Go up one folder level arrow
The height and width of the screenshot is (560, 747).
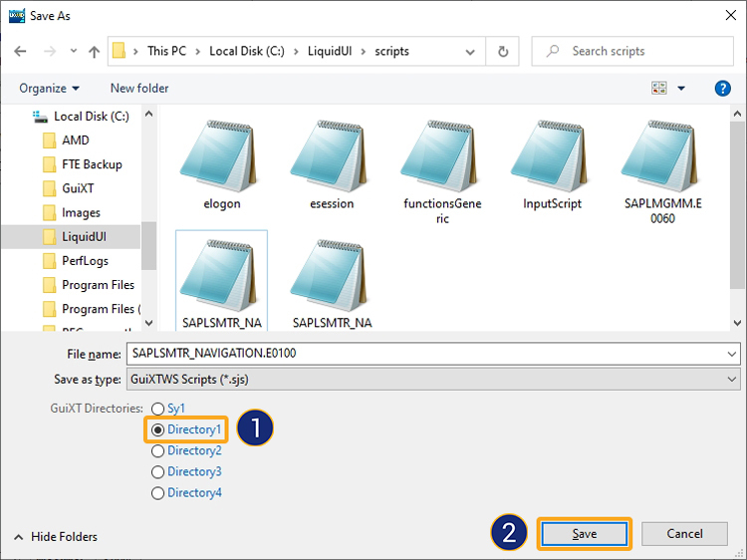(94, 52)
